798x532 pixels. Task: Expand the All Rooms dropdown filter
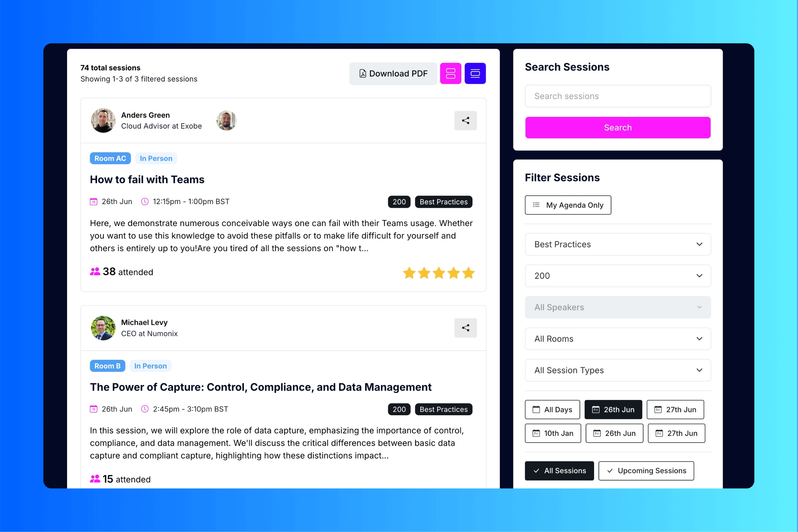pos(617,338)
